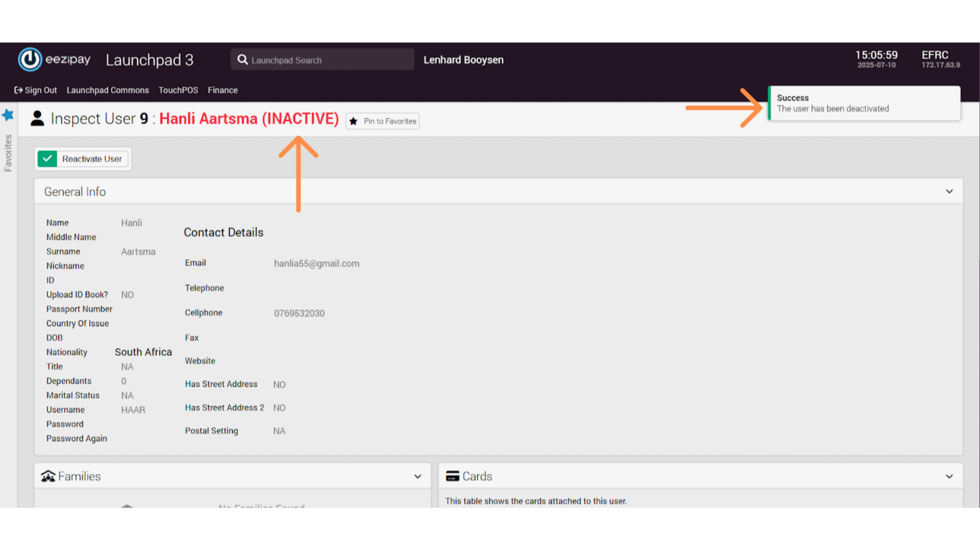Click the Hanli name value
Viewport: 980px width, 551px height.
[x=132, y=223]
